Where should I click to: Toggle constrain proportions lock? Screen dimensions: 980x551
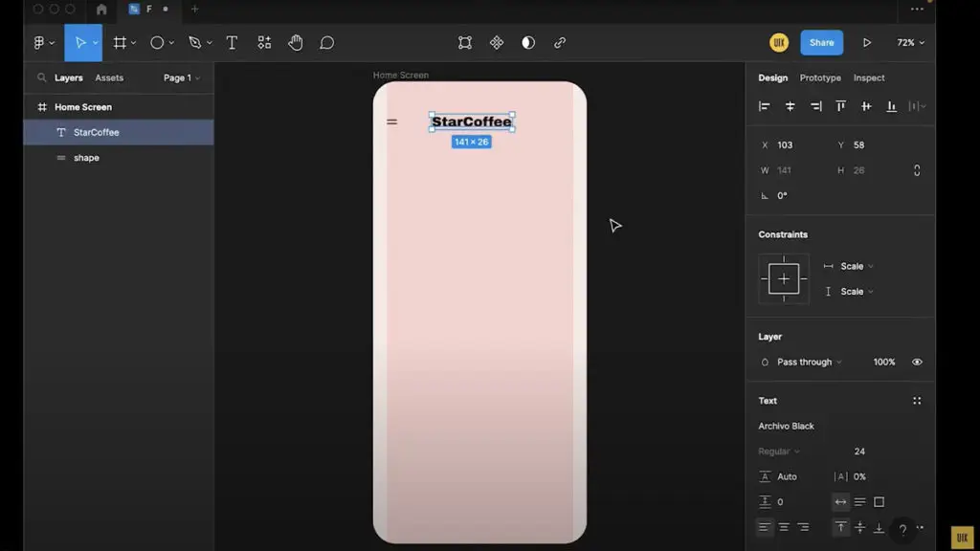pos(917,170)
